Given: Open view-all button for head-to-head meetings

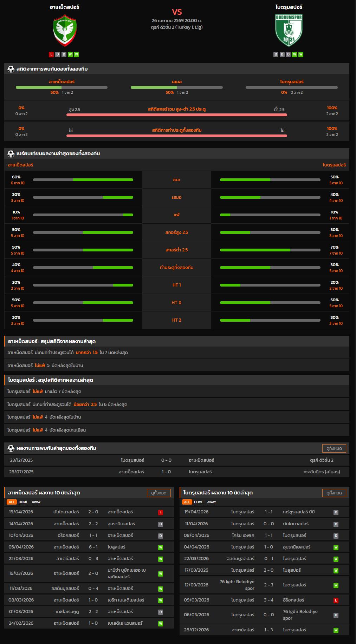Looking at the screenshot, I should (334, 448).
